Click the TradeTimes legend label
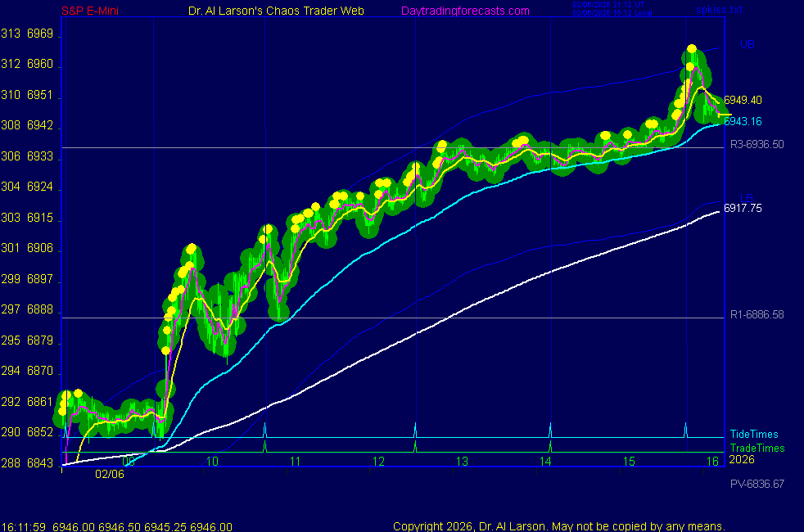The width and height of the screenshot is (804, 532). pyautogui.click(x=757, y=448)
